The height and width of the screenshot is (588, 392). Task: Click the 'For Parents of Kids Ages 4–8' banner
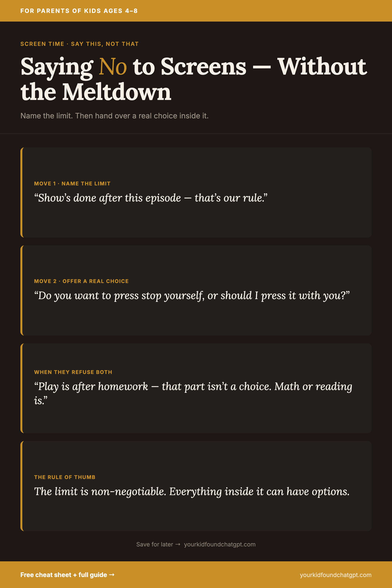point(196,11)
